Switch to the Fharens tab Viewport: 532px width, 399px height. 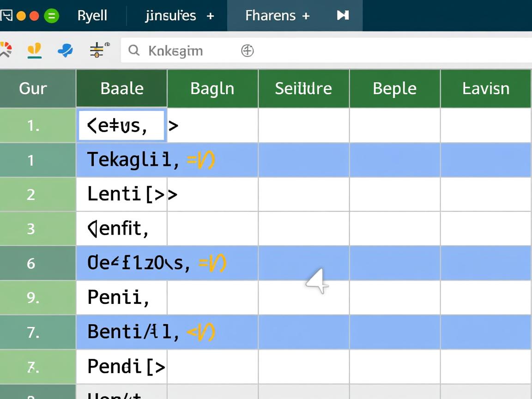point(270,15)
